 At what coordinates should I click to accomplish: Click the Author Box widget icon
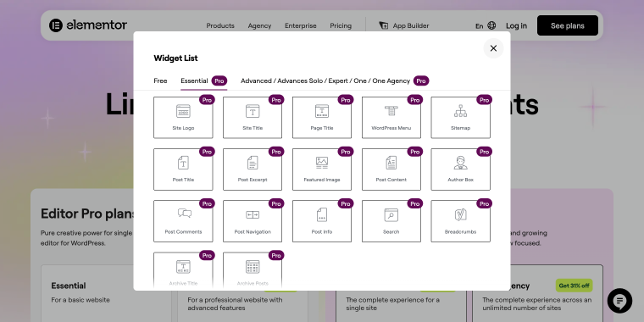click(x=460, y=163)
